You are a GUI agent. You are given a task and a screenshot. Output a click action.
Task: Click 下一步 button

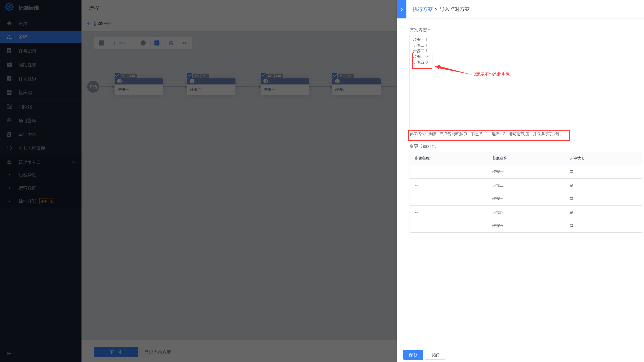(x=116, y=352)
